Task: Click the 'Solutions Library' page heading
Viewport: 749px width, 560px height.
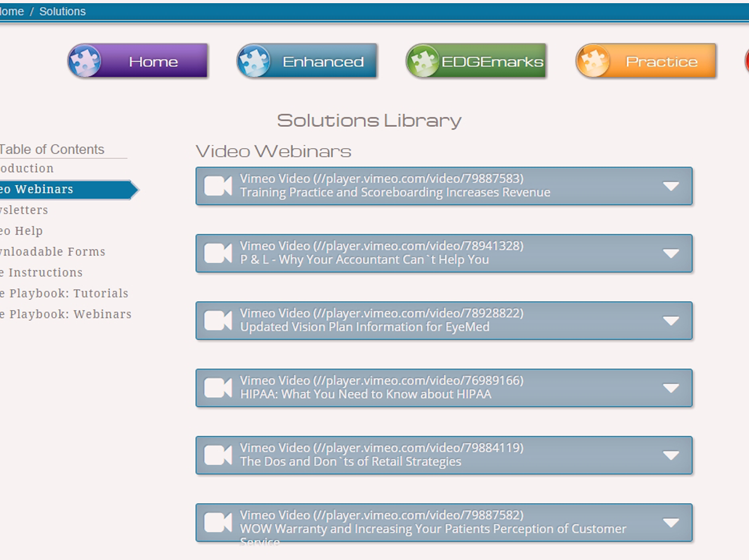Action: click(369, 121)
